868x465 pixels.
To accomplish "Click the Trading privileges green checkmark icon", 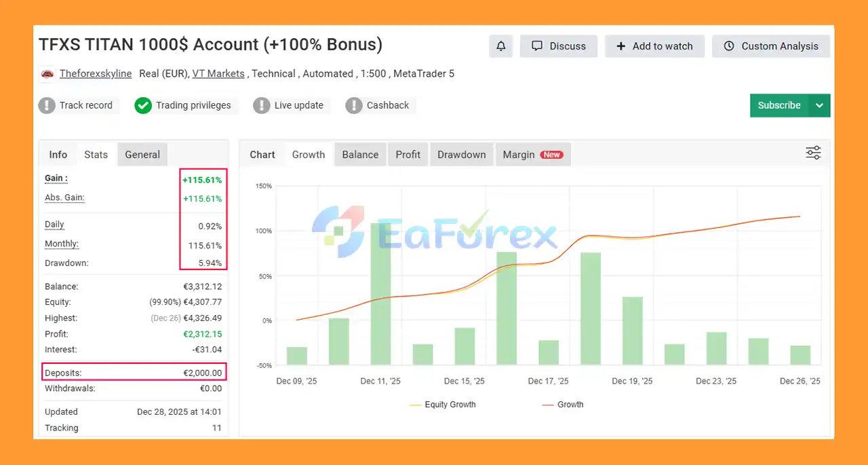I will point(142,105).
